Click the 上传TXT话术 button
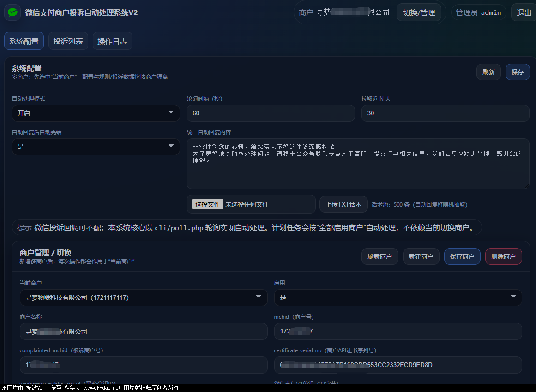The image size is (536, 392). (343, 204)
